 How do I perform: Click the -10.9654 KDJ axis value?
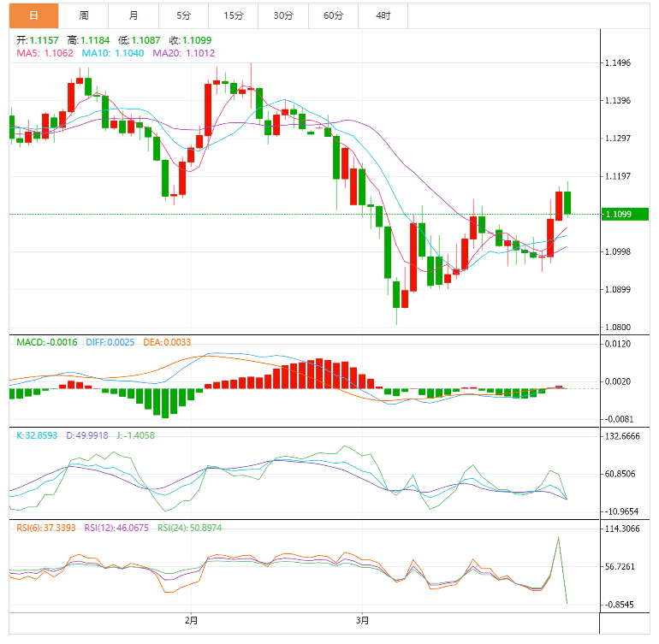[621, 511]
